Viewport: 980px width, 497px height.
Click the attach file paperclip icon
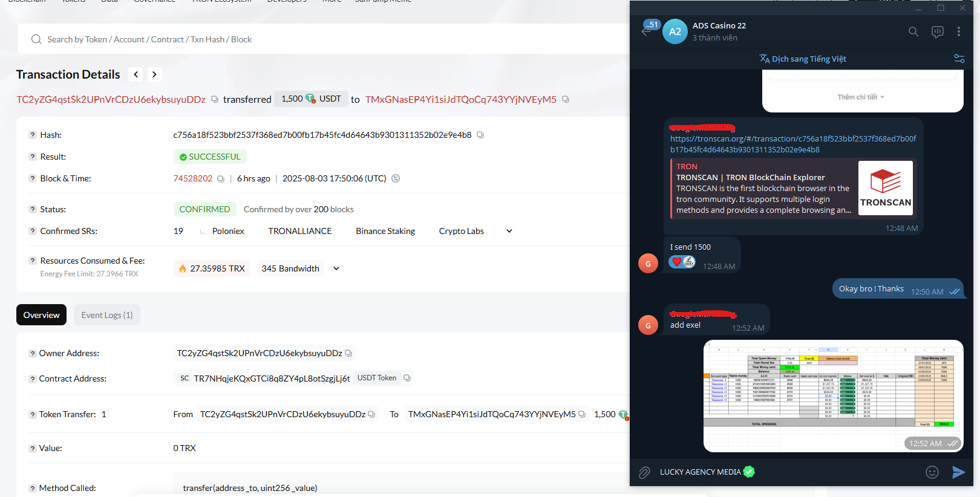645,472
